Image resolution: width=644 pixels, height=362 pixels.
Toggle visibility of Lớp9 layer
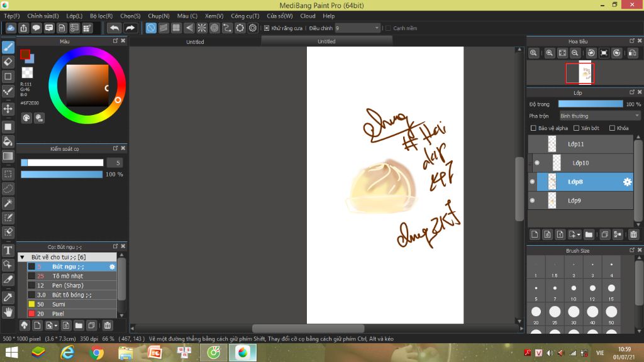click(532, 200)
